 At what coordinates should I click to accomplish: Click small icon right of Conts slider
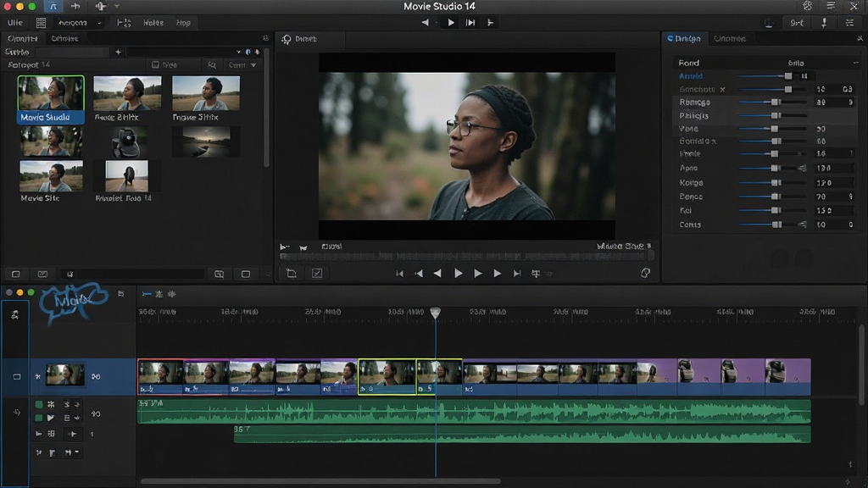[x=802, y=225]
